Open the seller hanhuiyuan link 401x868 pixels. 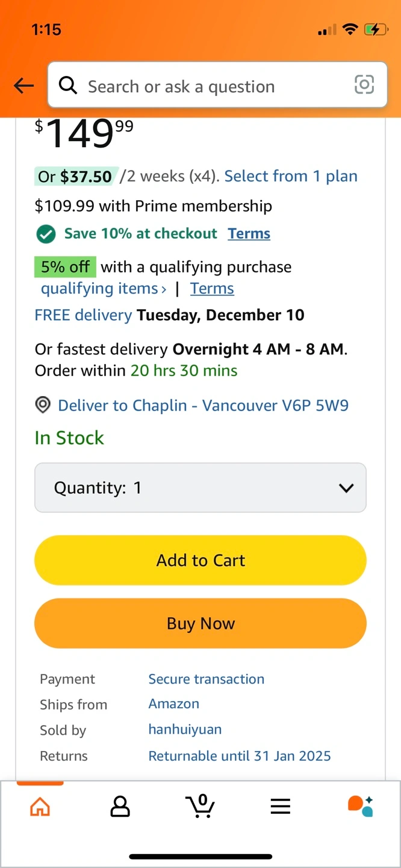pos(185,729)
